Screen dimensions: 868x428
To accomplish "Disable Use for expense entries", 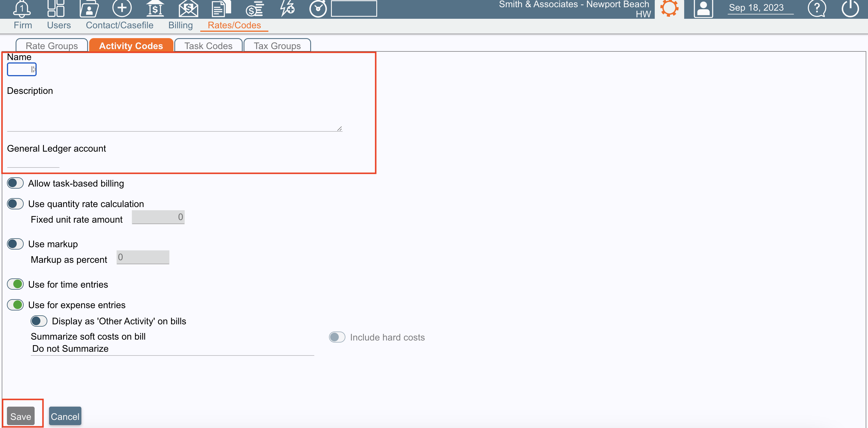I will [x=15, y=305].
